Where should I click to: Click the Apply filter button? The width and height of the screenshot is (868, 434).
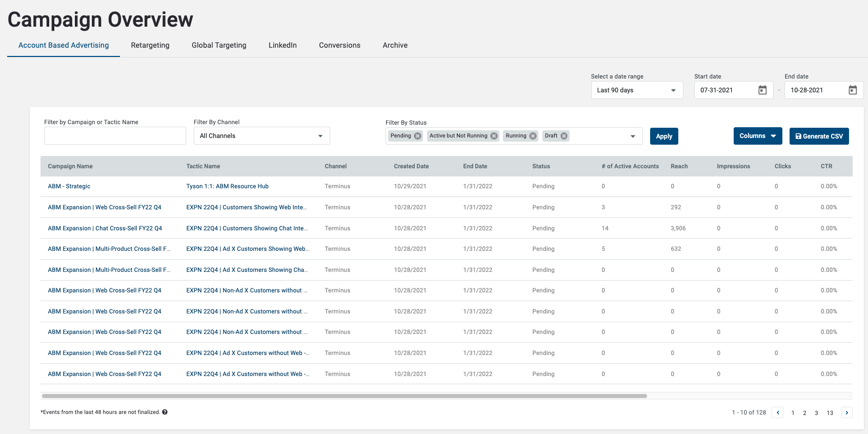pyautogui.click(x=664, y=136)
